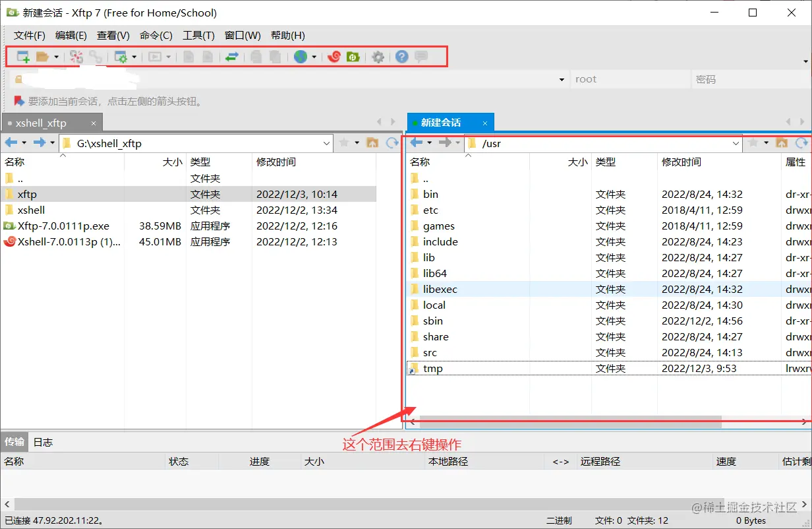Switch to the 日志 bottom tab
This screenshot has width=812, height=529.
[x=43, y=442]
